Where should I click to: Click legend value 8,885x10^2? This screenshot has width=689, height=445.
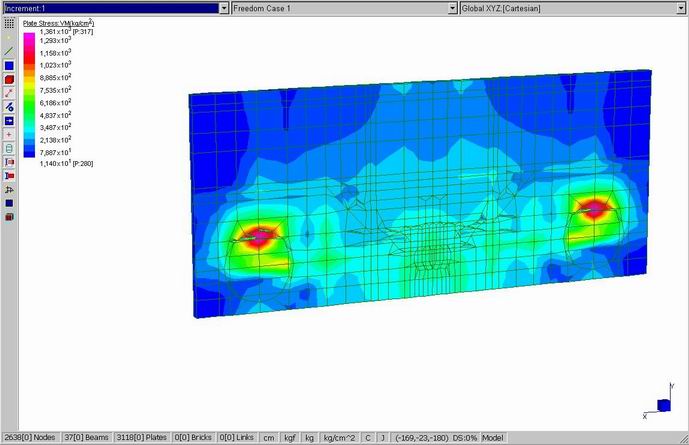coord(55,77)
